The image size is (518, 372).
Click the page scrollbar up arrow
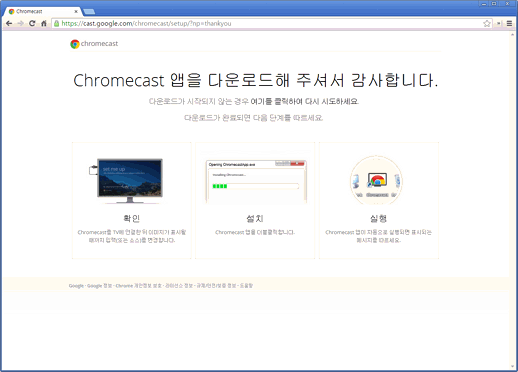(513, 35)
